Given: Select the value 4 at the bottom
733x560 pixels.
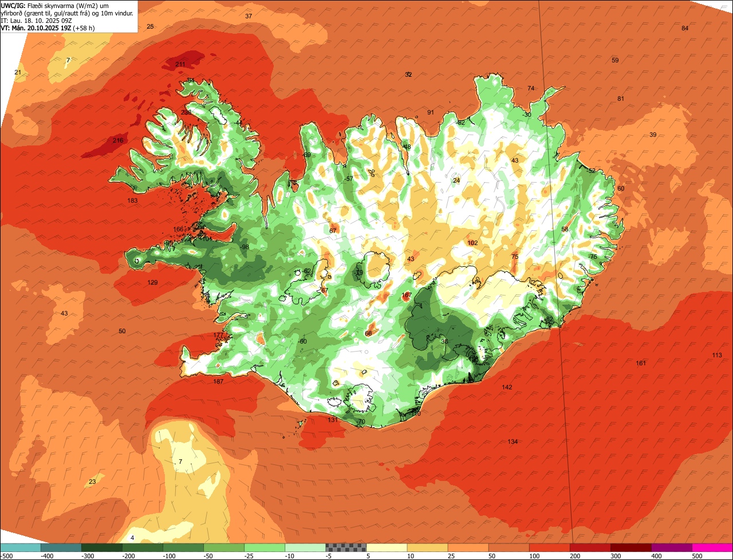Looking at the screenshot, I should 132,538.
